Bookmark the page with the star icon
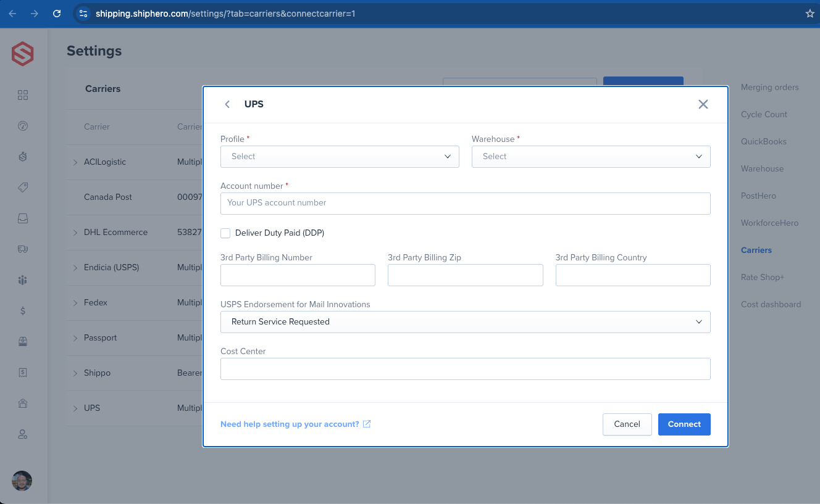The image size is (820, 504). [810, 14]
